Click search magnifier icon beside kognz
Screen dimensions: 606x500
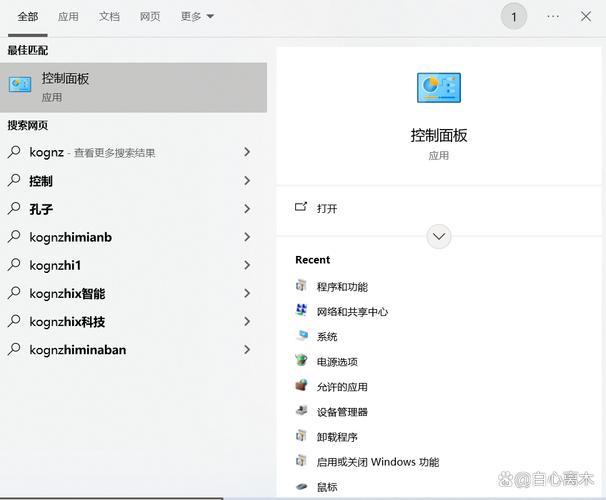(x=14, y=152)
